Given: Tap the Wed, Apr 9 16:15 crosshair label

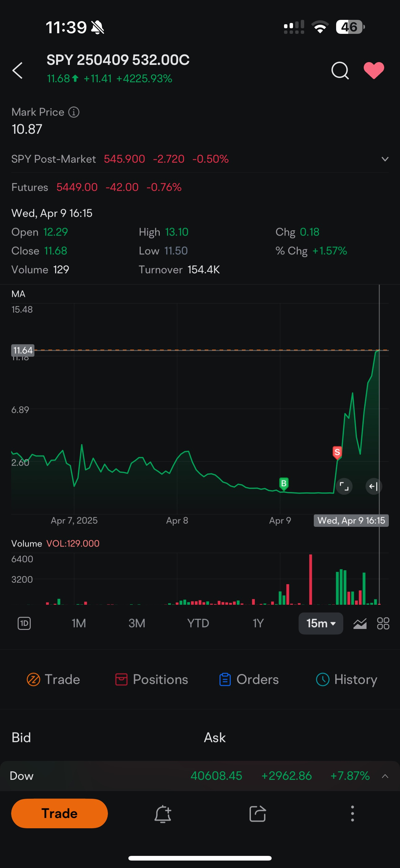Looking at the screenshot, I should (x=351, y=521).
